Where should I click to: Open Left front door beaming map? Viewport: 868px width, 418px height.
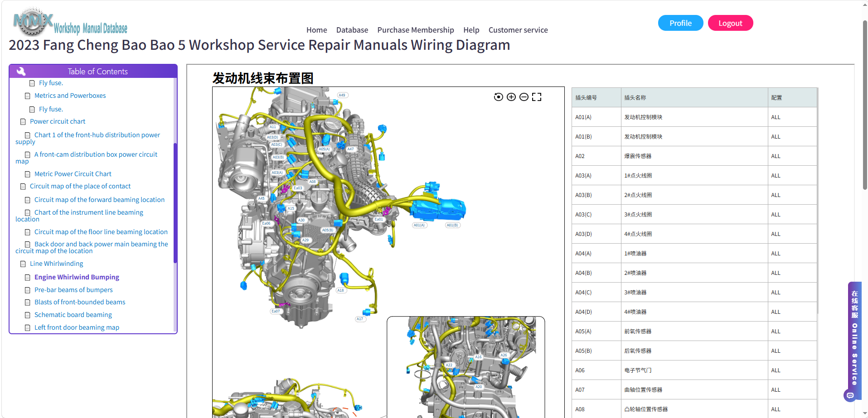click(77, 327)
